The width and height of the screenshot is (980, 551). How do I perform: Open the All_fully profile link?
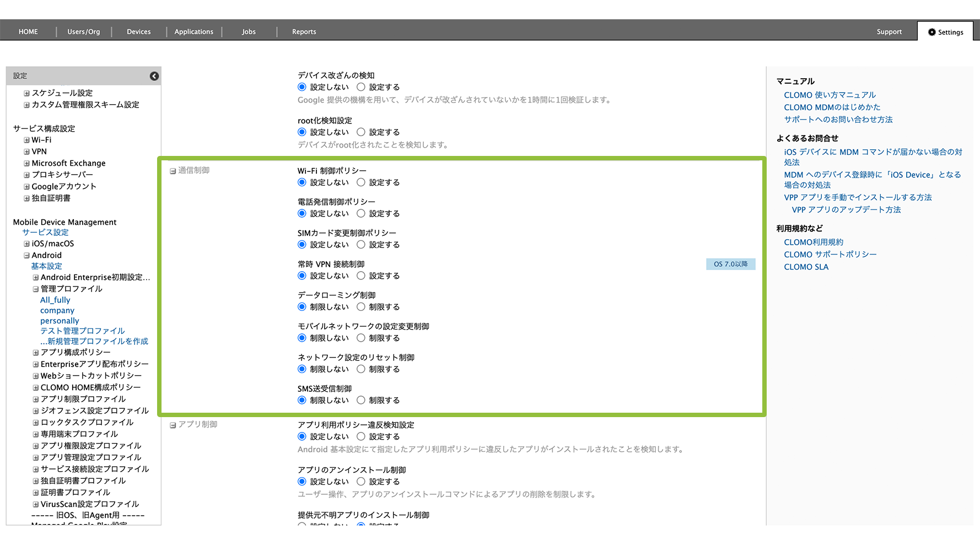point(55,300)
